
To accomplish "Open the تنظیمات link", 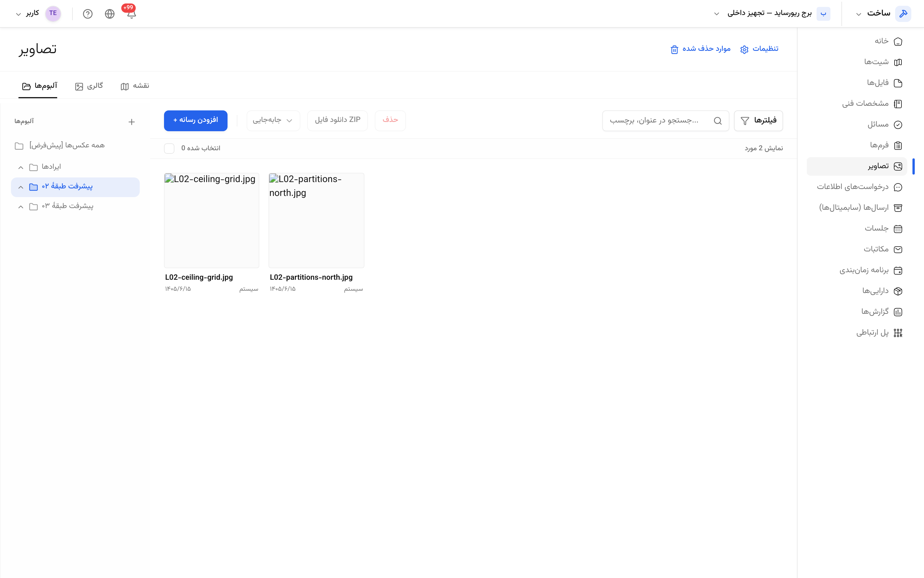I will pos(759,49).
